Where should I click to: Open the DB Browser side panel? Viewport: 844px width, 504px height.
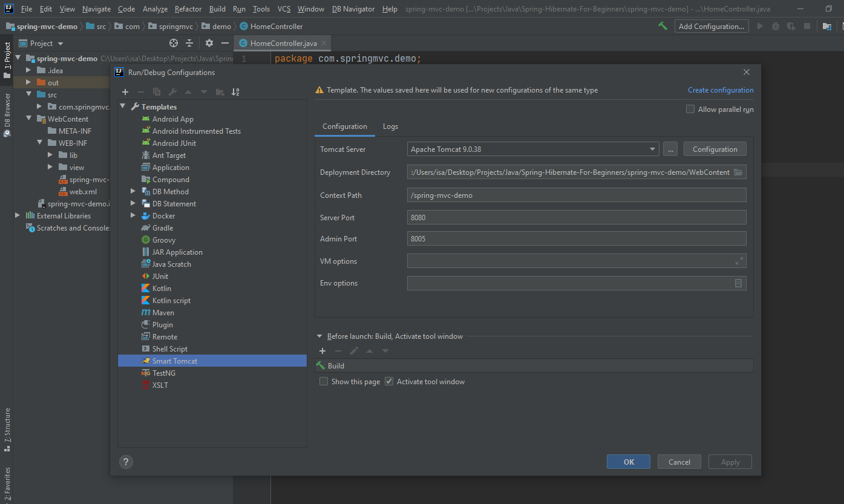click(x=7, y=114)
